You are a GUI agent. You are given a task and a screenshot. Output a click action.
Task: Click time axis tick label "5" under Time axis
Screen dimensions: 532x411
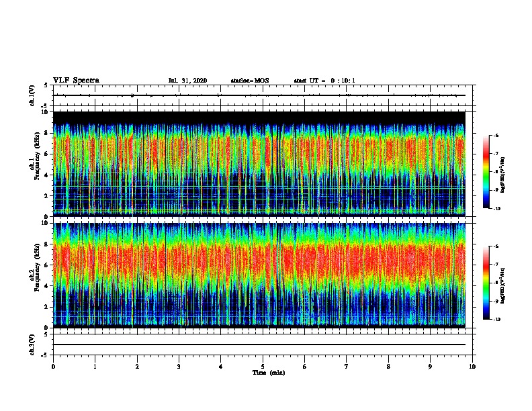[263, 367]
